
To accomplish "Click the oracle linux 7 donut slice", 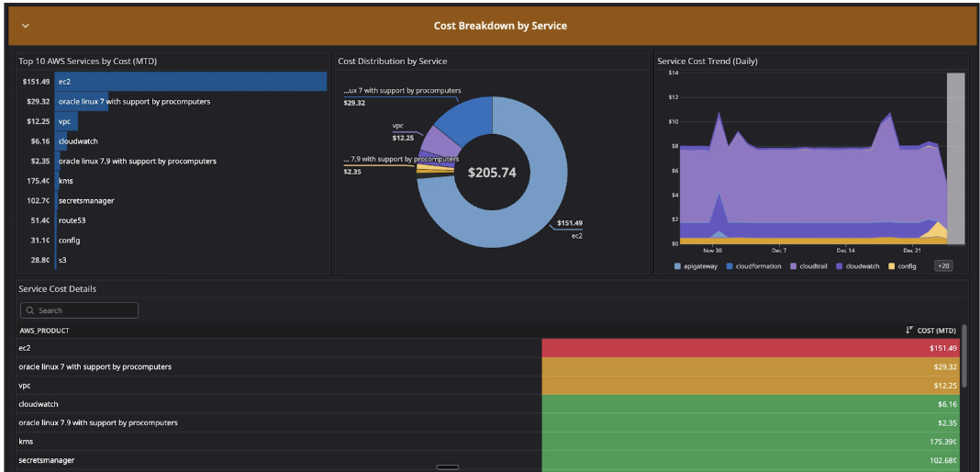I will (465, 120).
